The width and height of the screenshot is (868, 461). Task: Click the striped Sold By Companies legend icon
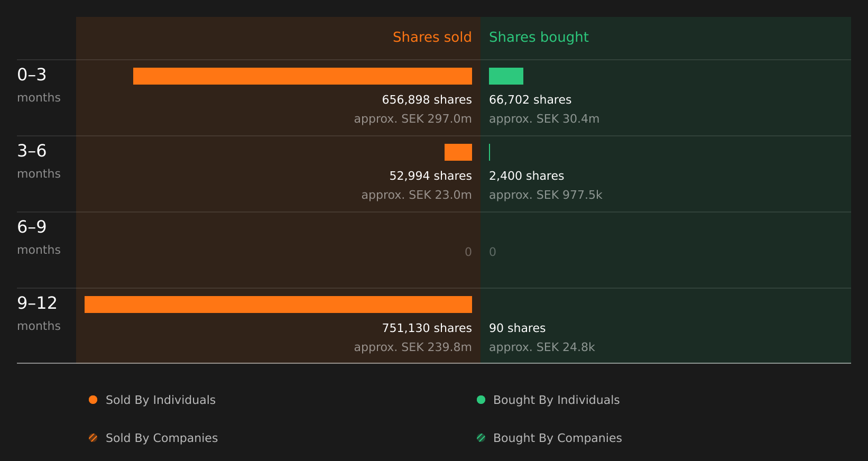(x=93, y=438)
